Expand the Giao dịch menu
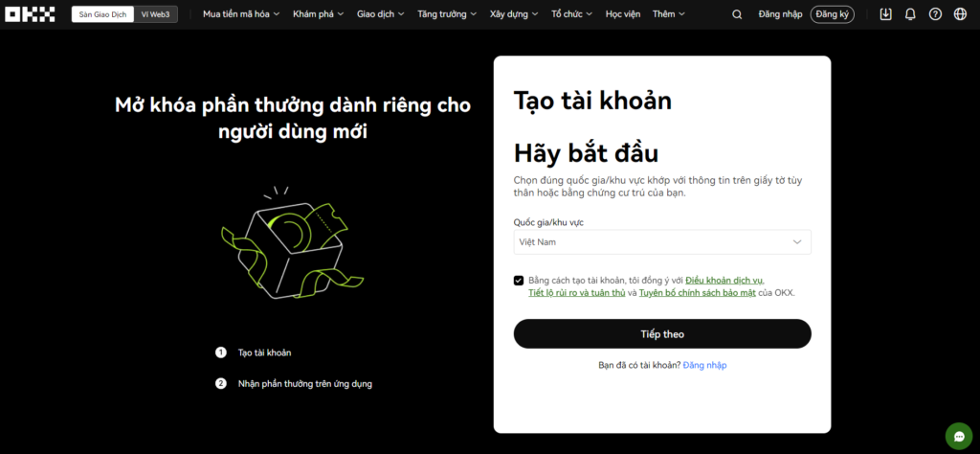The height and width of the screenshot is (454, 980). coord(380,14)
